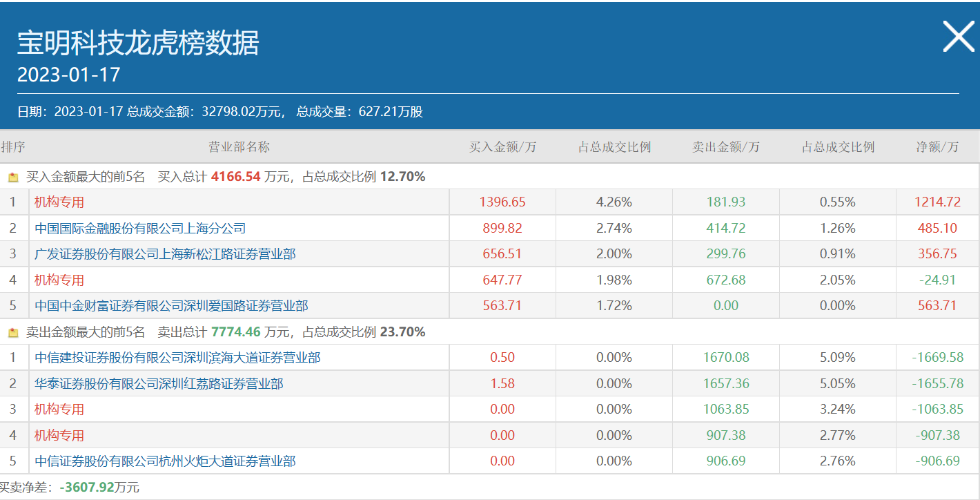
Task: Close the 龙虎榜 data popup
Action: coord(958,36)
